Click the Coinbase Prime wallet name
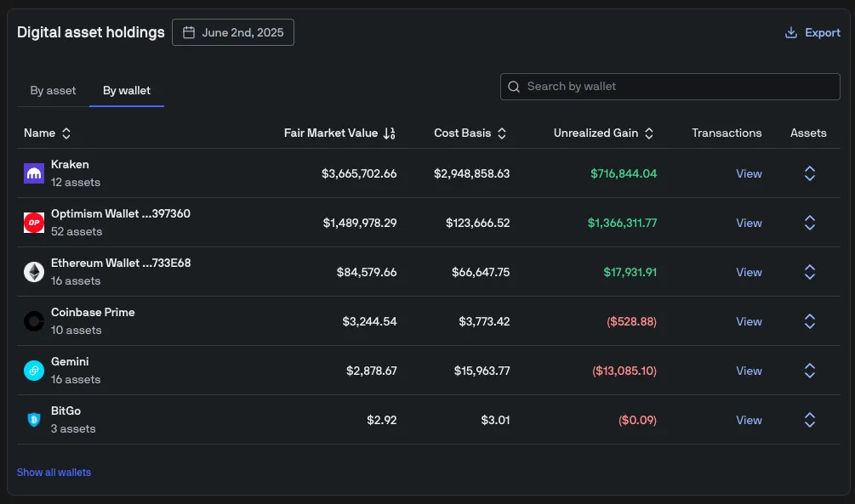This screenshot has height=504, width=855. pyautogui.click(x=93, y=313)
